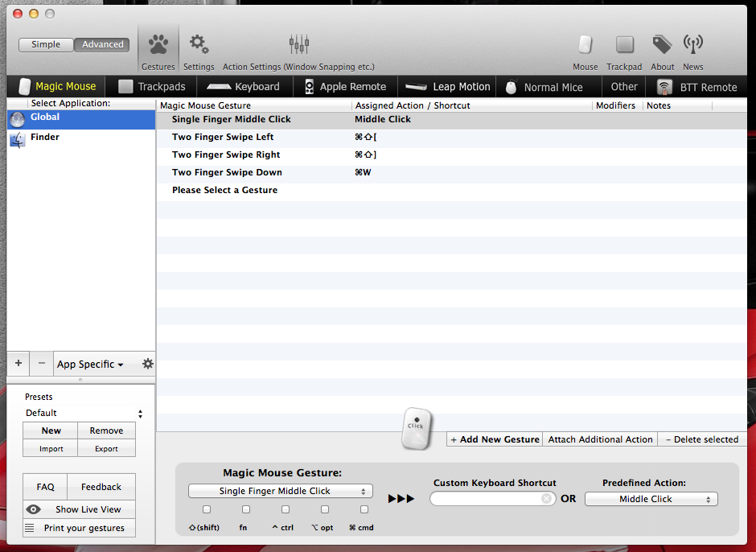Select Two Finger Swipe Left row
This screenshot has width=756, height=552.
pos(451,137)
